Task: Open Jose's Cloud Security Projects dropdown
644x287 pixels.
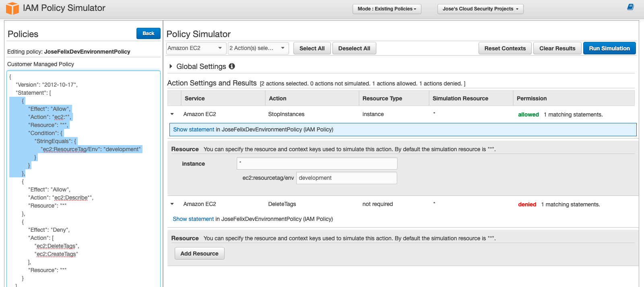Action: pyautogui.click(x=481, y=9)
